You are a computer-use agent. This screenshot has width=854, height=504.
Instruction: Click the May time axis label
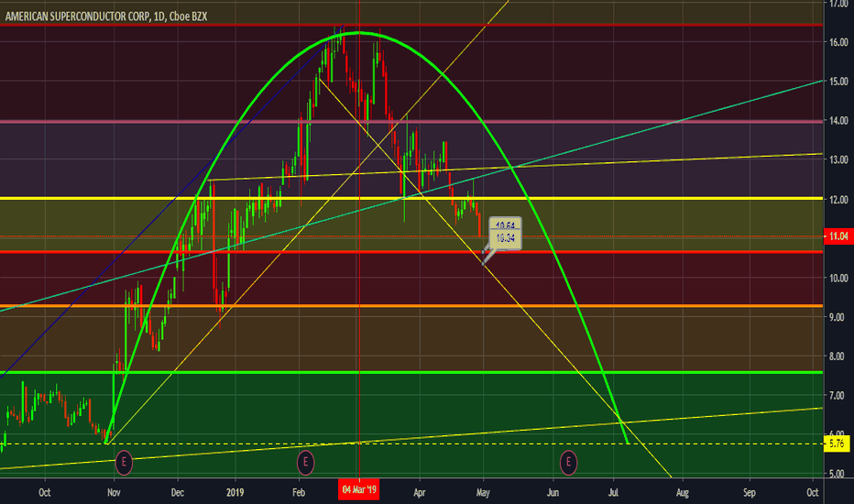click(483, 493)
